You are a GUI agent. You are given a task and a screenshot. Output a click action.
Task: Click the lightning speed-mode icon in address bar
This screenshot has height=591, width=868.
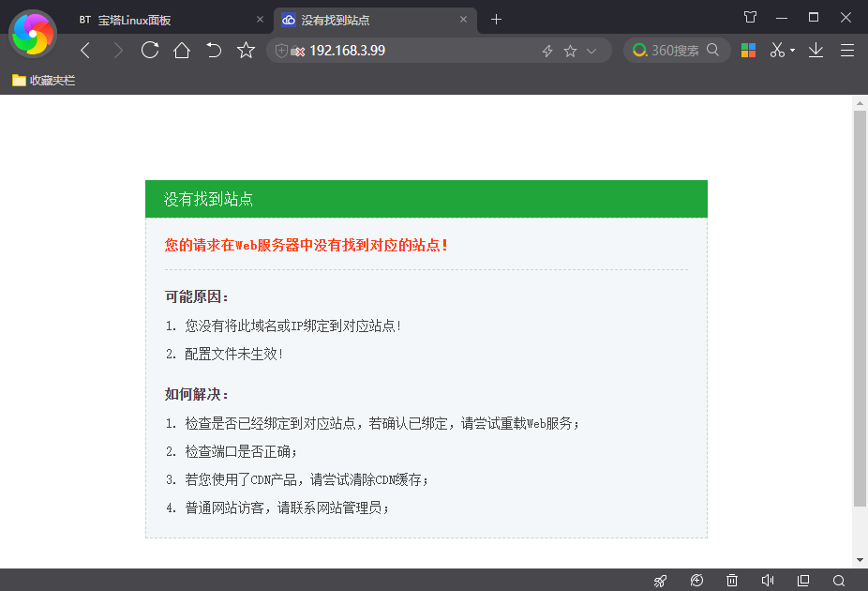coord(548,52)
